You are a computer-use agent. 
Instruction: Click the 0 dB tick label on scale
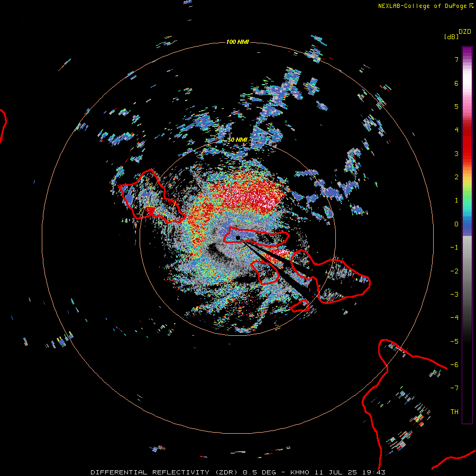[x=456, y=224]
